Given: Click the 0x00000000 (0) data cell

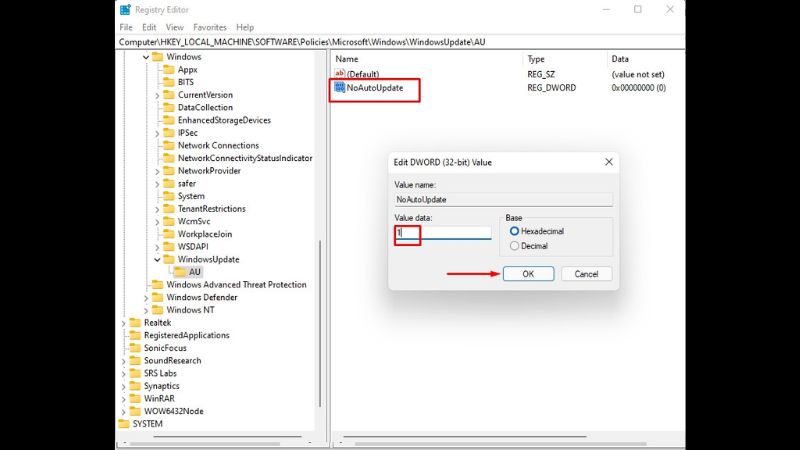Looking at the screenshot, I should [x=638, y=88].
